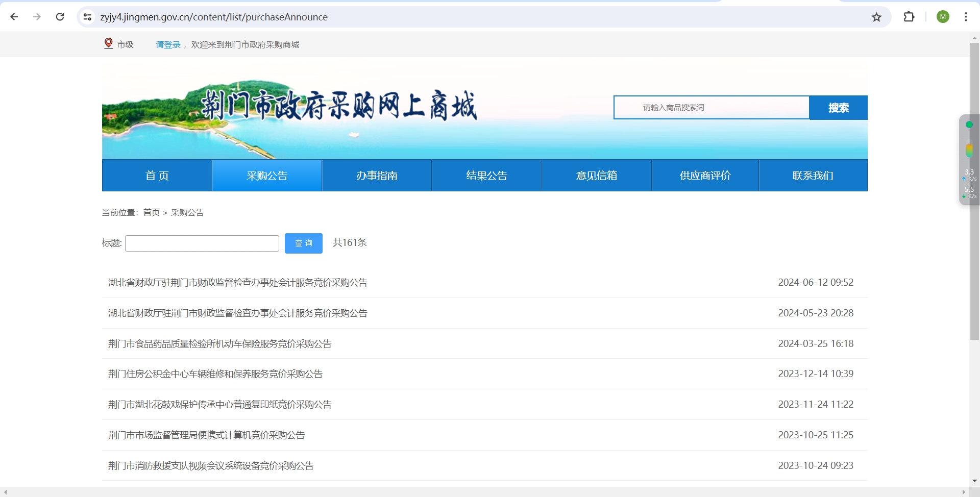Reload the current page
Screen dimensions: 980x497
point(60,17)
